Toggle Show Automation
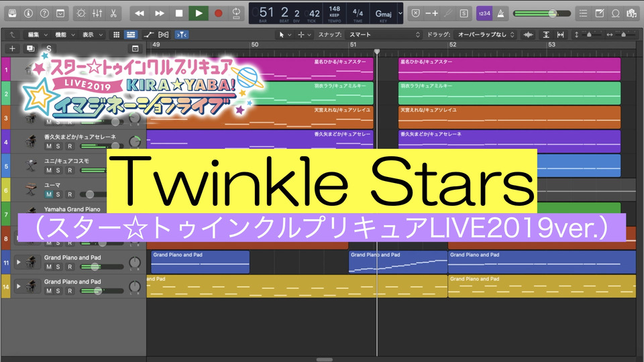The image size is (644, 362). pos(149,35)
